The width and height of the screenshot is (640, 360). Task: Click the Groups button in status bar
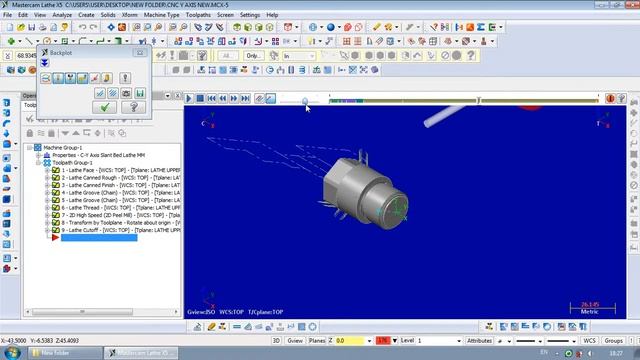[x=613, y=340]
